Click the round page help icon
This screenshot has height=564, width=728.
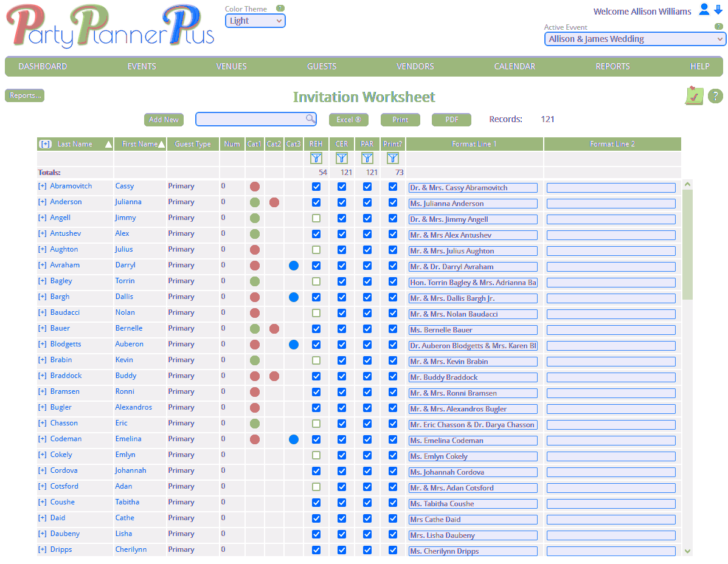[715, 96]
